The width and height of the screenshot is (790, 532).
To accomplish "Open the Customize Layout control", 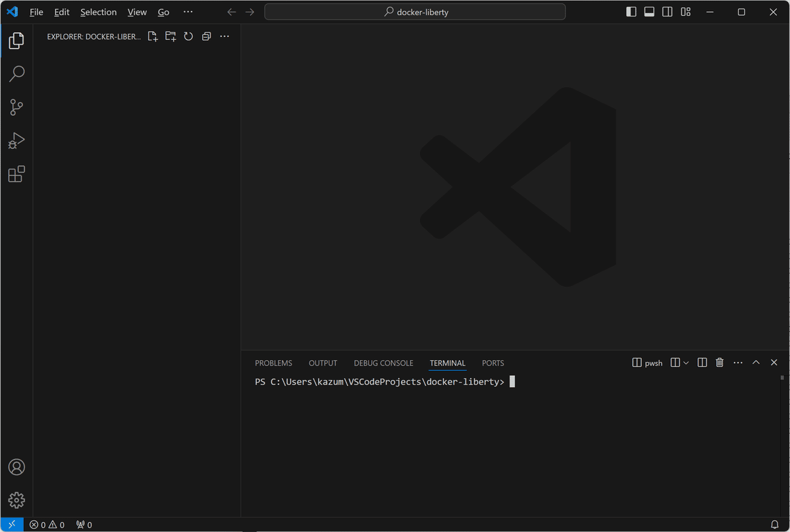I will (x=685, y=12).
